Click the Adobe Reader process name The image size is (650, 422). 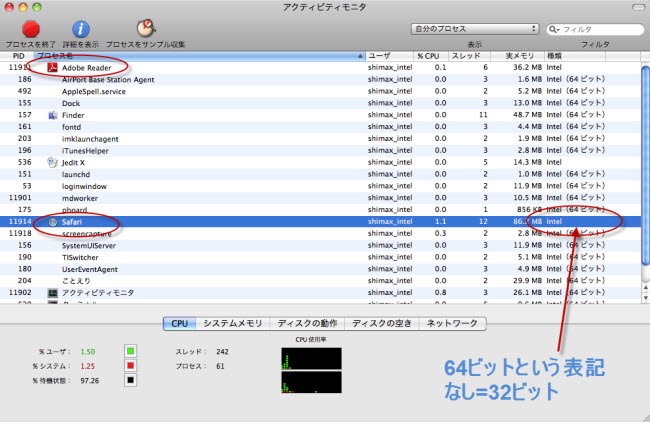point(86,68)
